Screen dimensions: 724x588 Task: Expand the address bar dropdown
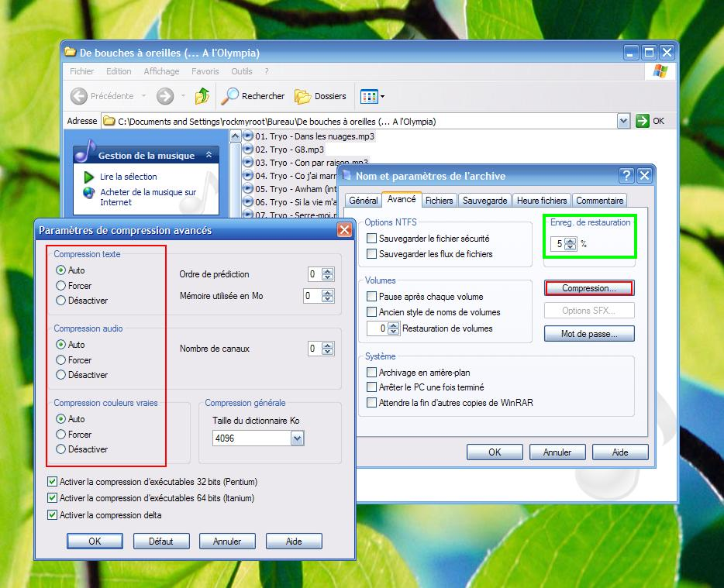(x=623, y=121)
